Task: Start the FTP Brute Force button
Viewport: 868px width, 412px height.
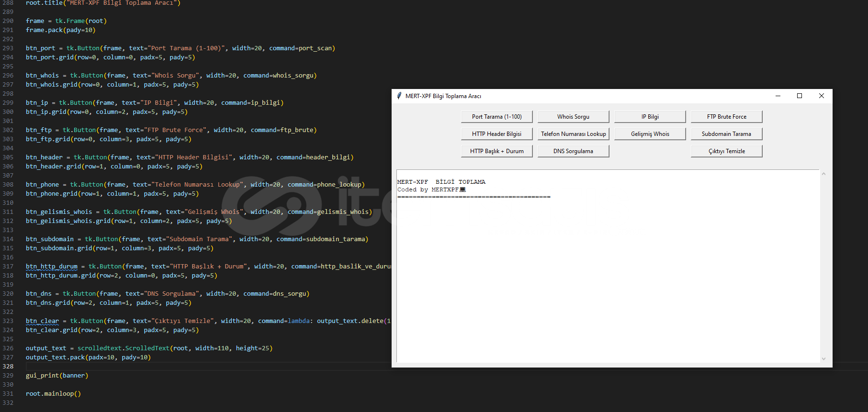Action: (x=726, y=117)
